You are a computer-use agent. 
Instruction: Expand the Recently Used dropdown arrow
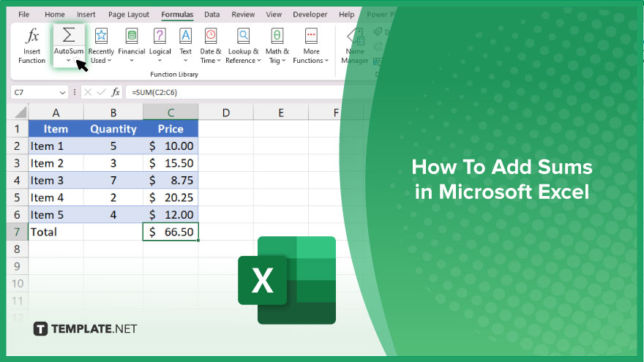coord(109,61)
